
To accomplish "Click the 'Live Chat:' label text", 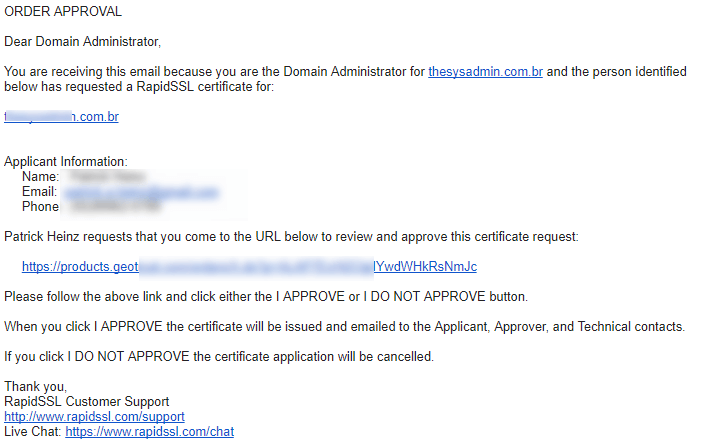I will click(x=33, y=432).
